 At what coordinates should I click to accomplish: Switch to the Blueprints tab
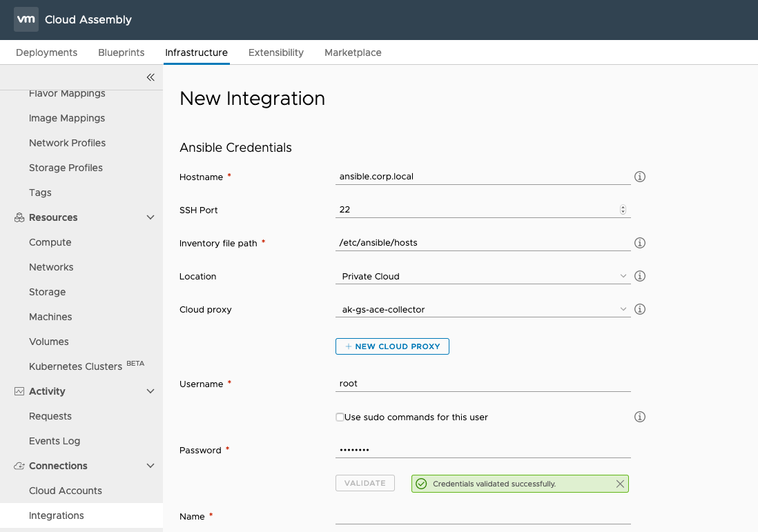(x=122, y=52)
